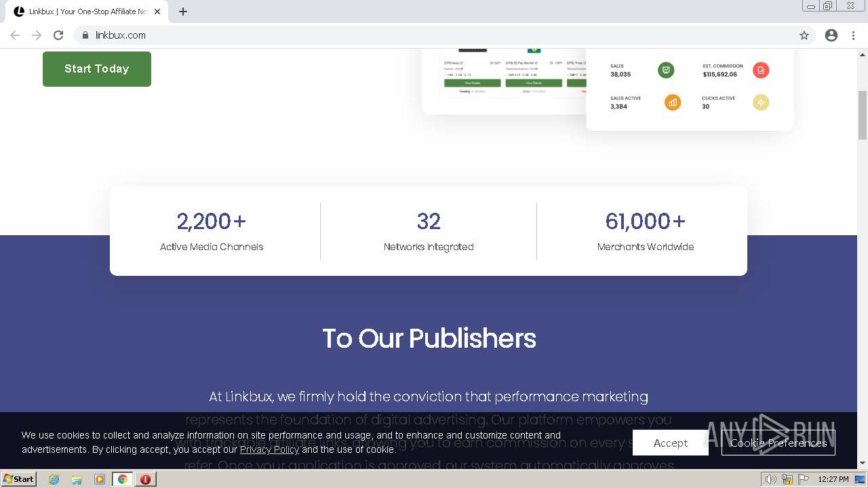
Task: Click the To Our Publishers heading
Action: coord(429,338)
